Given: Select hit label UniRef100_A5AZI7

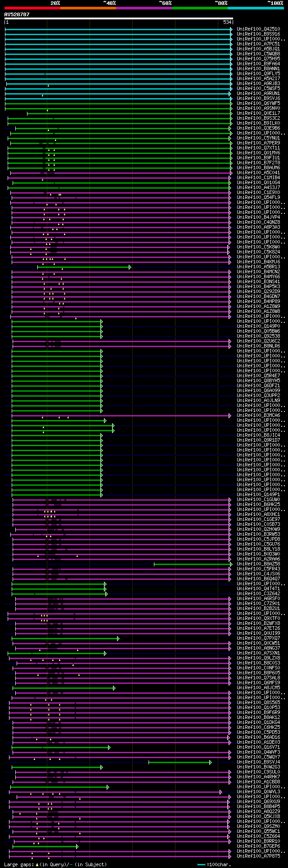Looking at the screenshot, I should [259, 79].
